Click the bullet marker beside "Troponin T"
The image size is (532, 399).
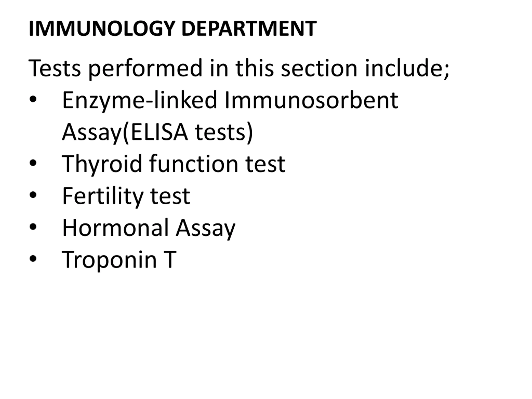33,259
